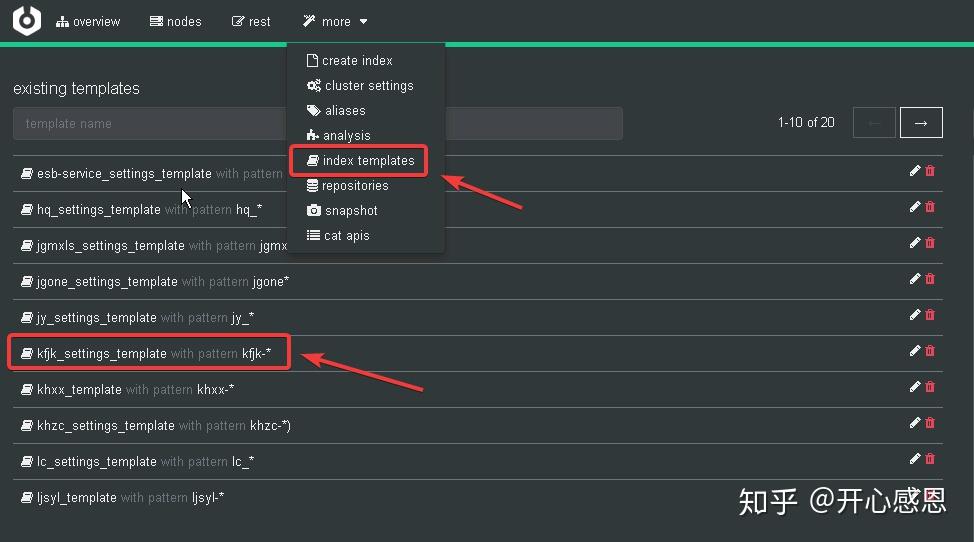Image resolution: width=974 pixels, height=542 pixels.
Task: Open the overview page
Action: [x=88, y=21]
